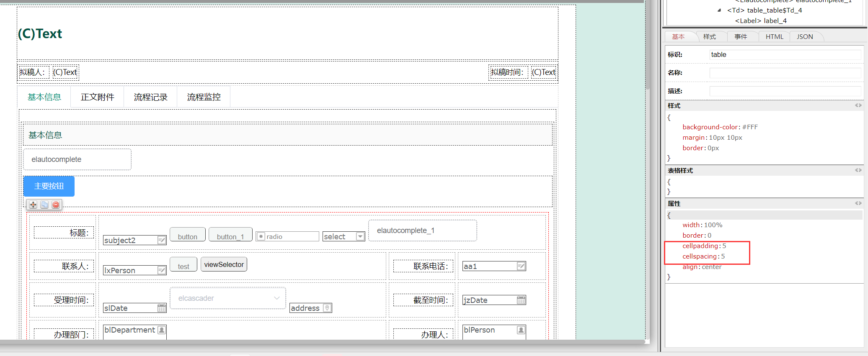Click the code toggle icon of 样式 section
The width and height of the screenshot is (868, 356).
[858, 105]
